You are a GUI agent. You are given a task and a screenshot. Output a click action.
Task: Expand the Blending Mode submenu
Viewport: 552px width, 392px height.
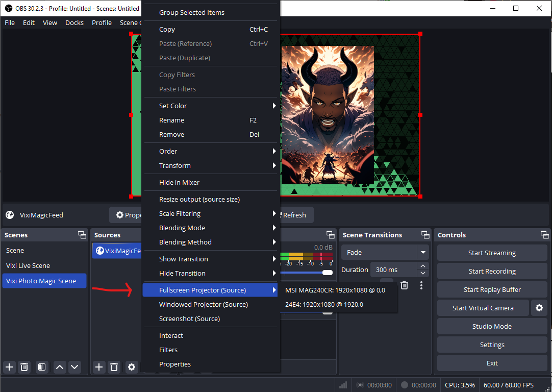[x=211, y=228]
